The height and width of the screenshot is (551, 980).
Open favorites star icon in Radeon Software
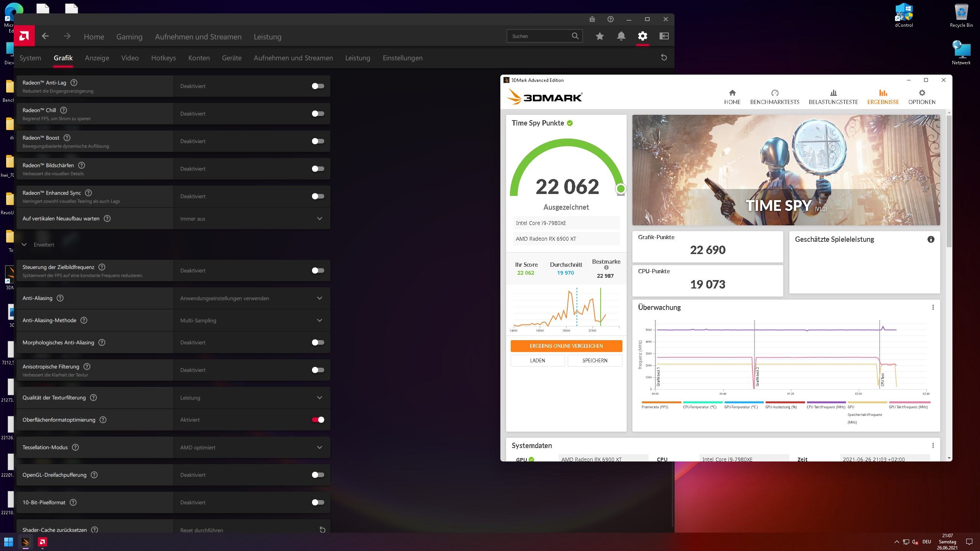(600, 36)
